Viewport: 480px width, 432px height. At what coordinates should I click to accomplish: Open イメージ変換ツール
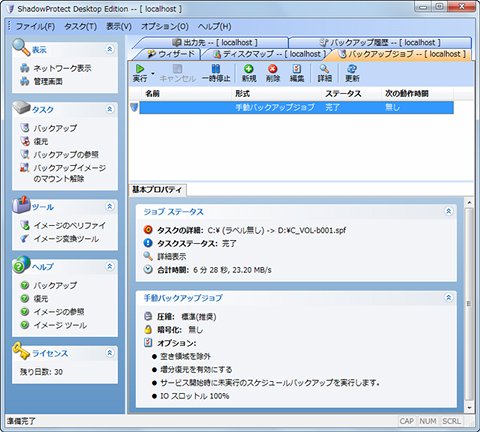point(66,239)
